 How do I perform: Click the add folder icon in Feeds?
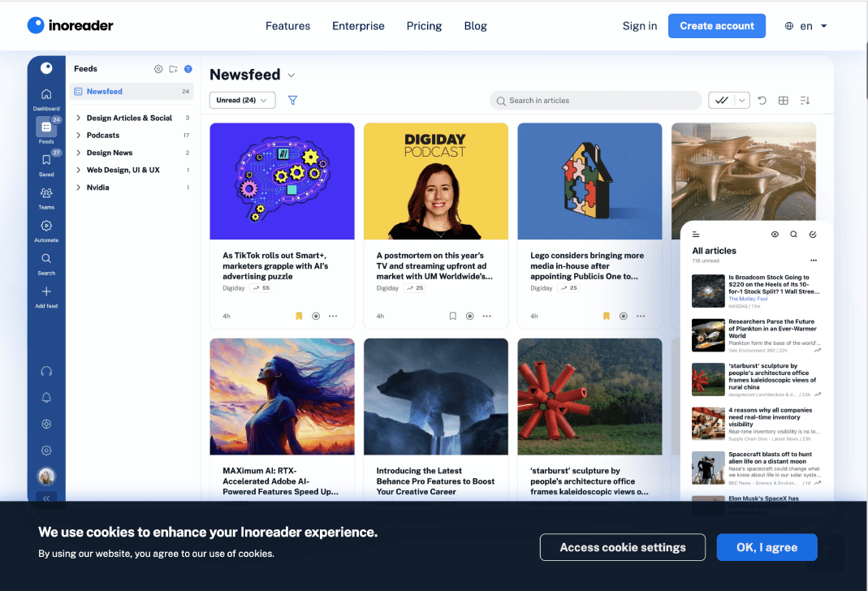pos(173,69)
